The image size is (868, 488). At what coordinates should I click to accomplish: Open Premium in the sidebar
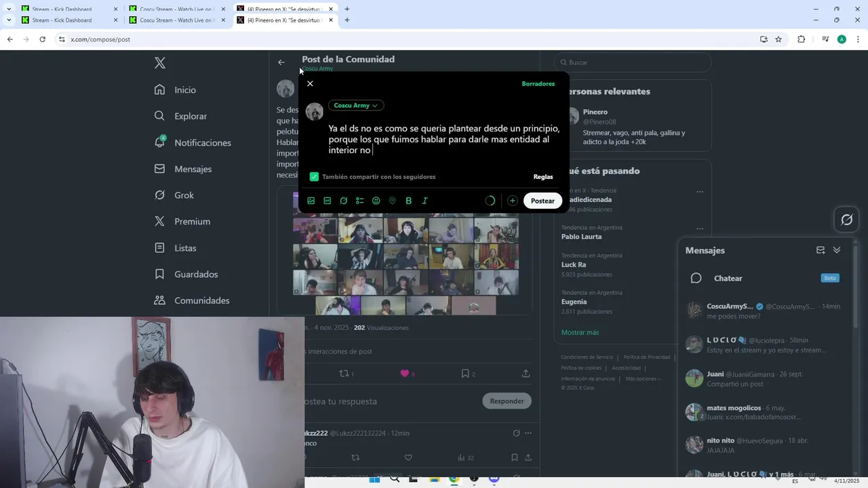click(182, 222)
